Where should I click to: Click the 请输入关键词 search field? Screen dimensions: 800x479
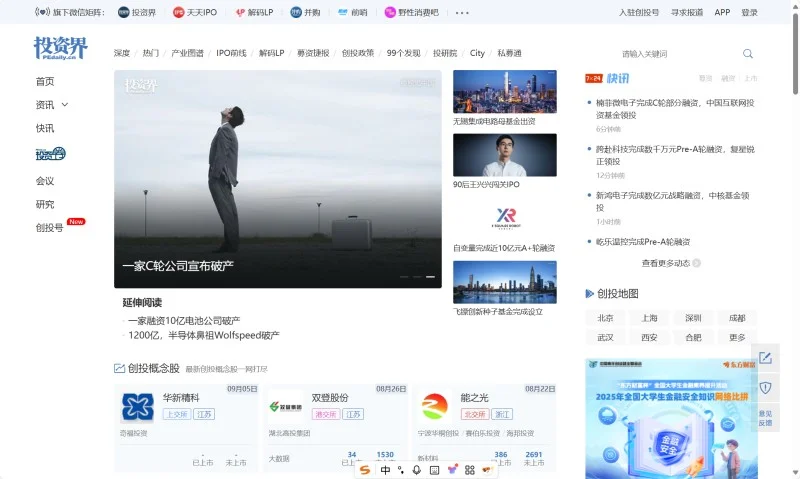pyautogui.click(x=679, y=54)
